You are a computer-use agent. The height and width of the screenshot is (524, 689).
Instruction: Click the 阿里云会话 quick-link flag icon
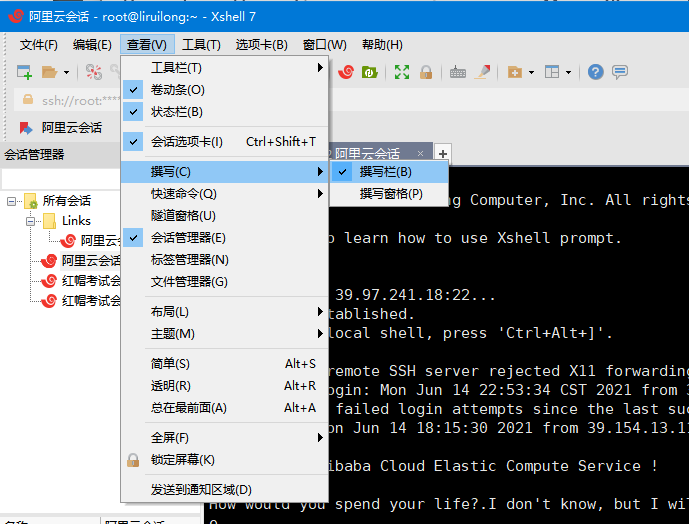(26, 128)
